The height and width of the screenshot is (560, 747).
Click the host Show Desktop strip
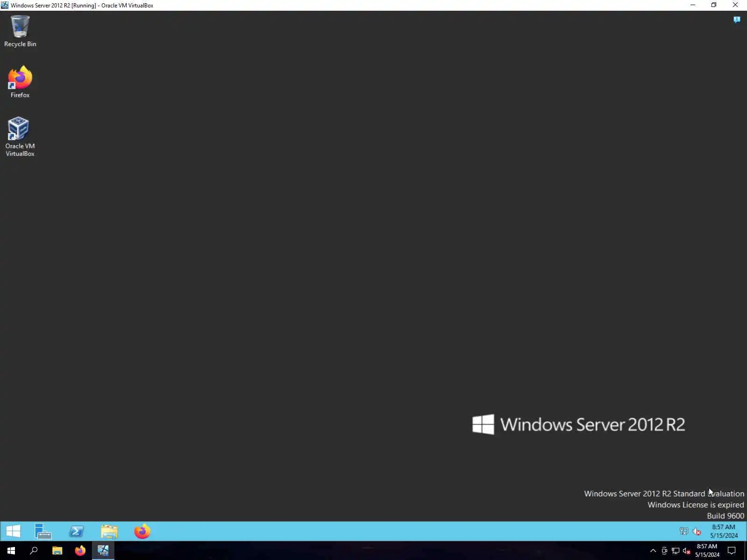tap(745, 551)
